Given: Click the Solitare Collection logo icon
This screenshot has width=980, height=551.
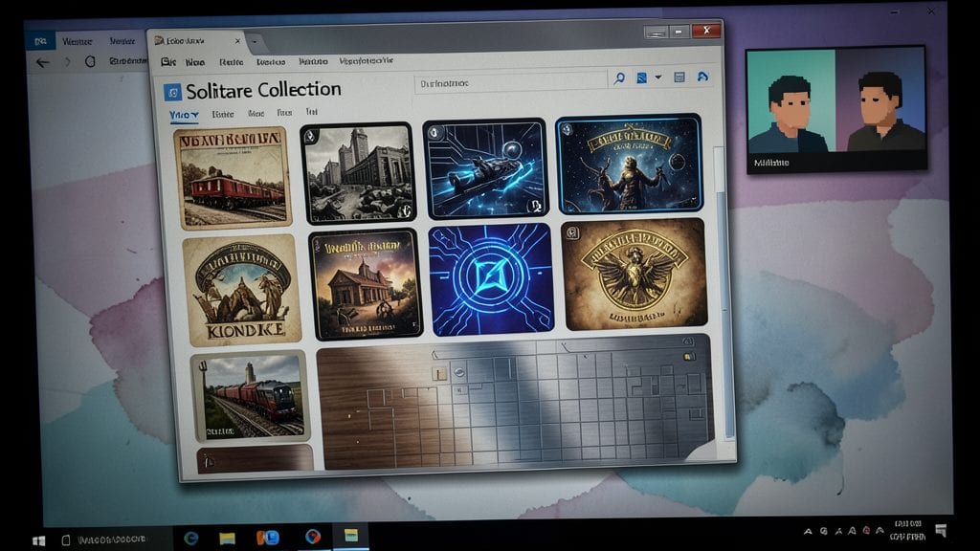Looking at the screenshot, I should point(172,92).
